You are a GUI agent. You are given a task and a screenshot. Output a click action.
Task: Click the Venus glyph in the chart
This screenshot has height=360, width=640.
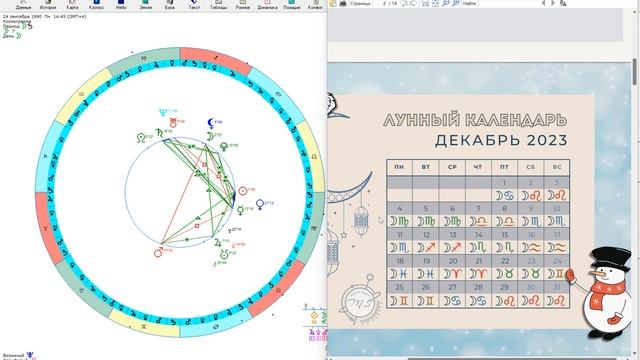pos(259,204)
